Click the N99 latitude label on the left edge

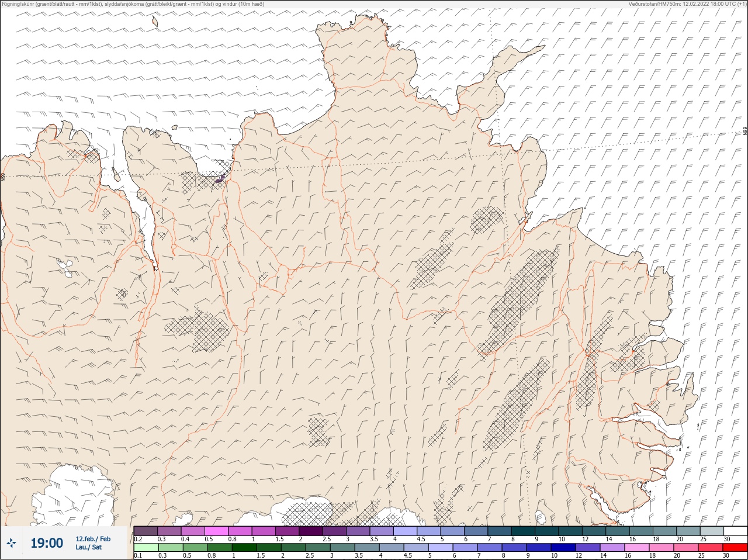pos(3,177)
